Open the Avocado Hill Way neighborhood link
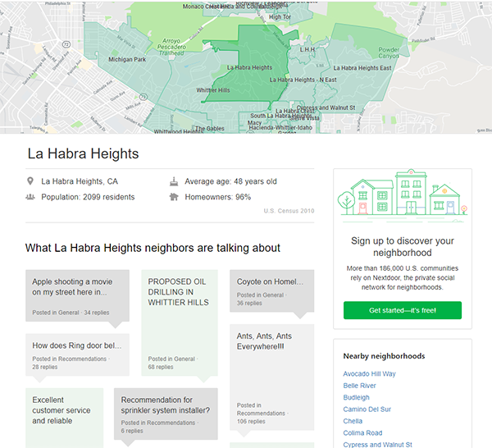The height and width of the screenshot is (448, 492). click(x=369, y=374)
